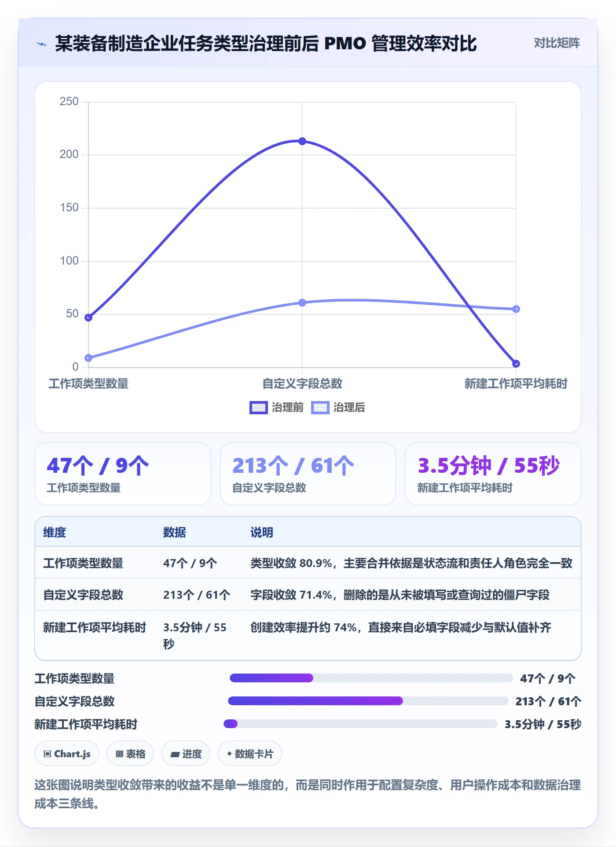Image resolution: width=616 pixels, height=847 pixels.
Task: Toggle the 治理后 legend swatch
Action: coord(320,408)
